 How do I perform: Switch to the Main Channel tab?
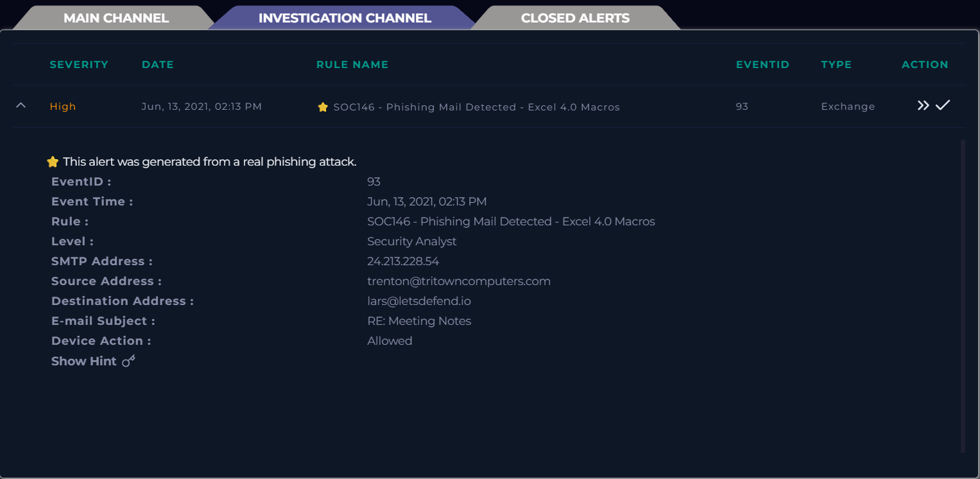tap(116, 18)
